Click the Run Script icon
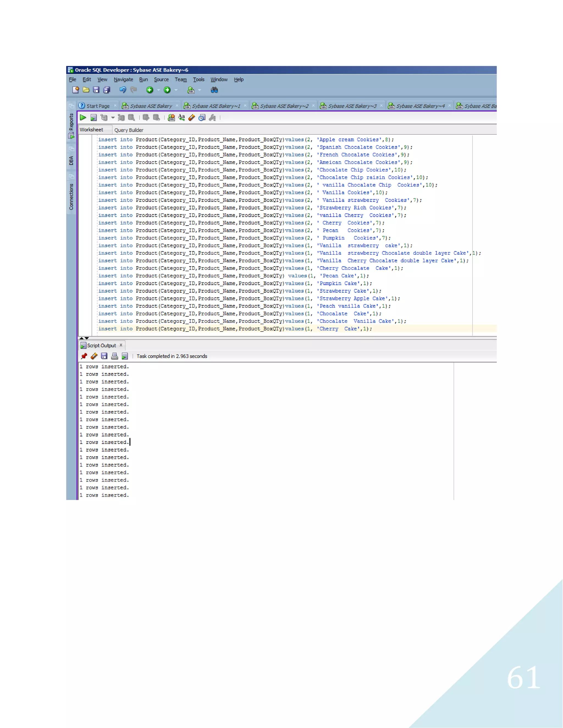 click(94, 117)
